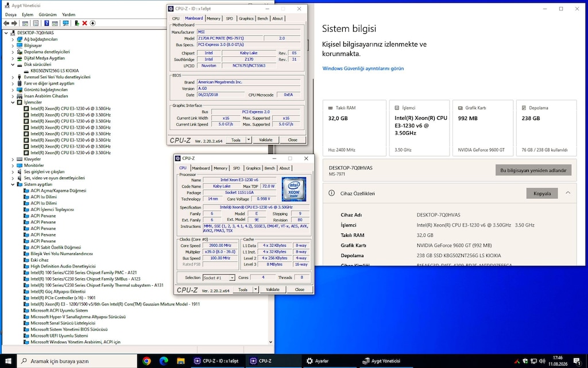588x368 pixels.
Task: Click the Intel Xeon inside logo in CPU-Z
Action: tap(293, 189)
